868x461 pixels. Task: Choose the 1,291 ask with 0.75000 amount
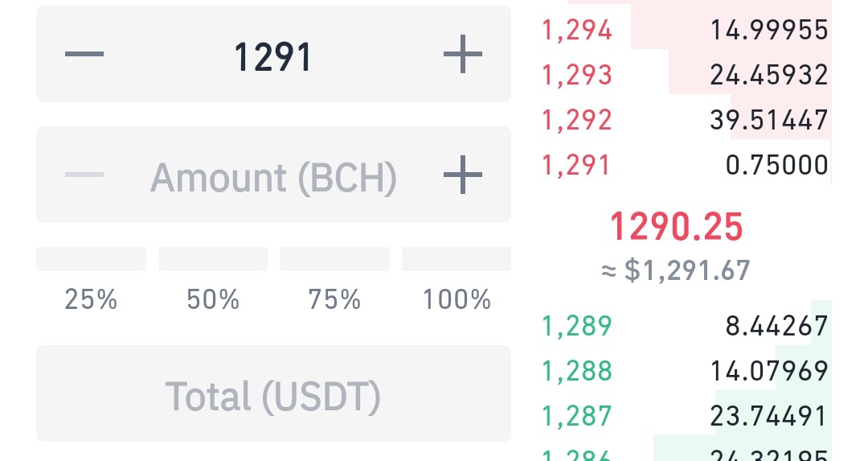click(x=686, y=165)
